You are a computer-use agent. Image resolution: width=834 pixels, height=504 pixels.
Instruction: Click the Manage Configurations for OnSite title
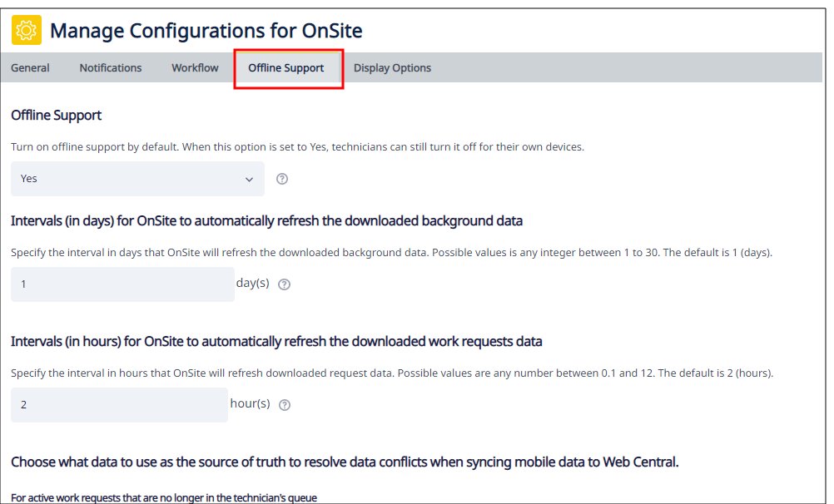(x=206, y=32)
